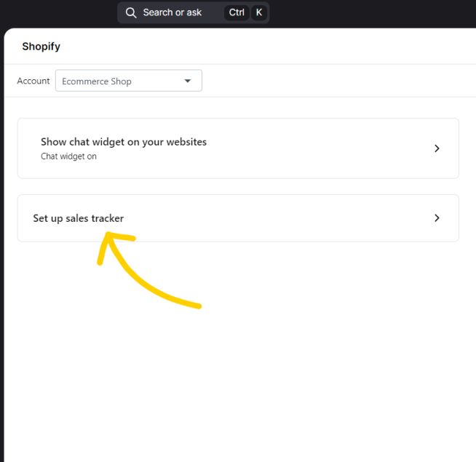
Task: Open Show chat widget on your websites
Action: pyautogui.click(x=238, y=148)
